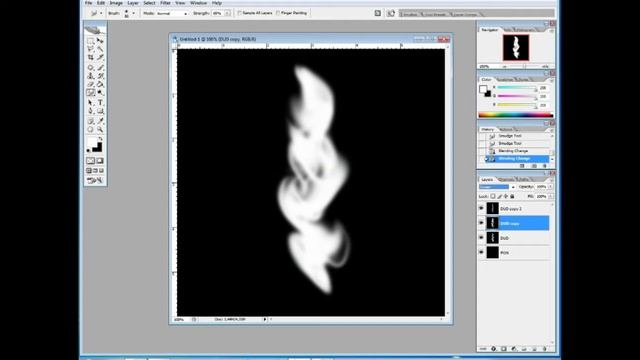This screenshot has height=360, width=640.
Task: Select the Crop tool
Action: [91, 57]
